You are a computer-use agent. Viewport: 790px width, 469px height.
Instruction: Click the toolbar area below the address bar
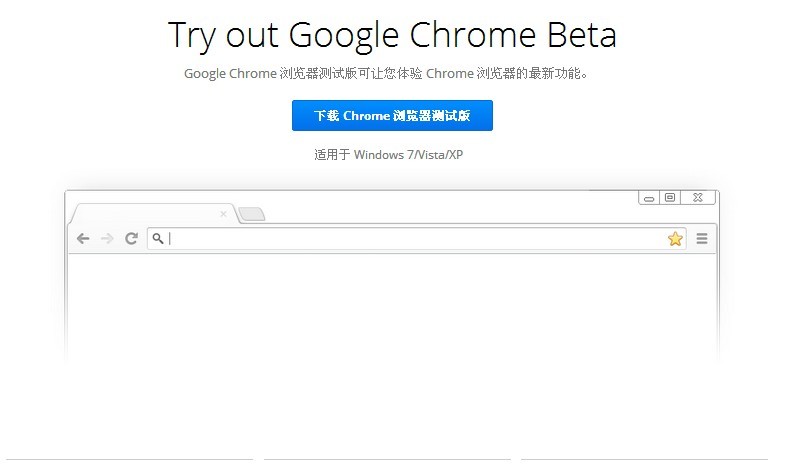[x=392, y=252]
